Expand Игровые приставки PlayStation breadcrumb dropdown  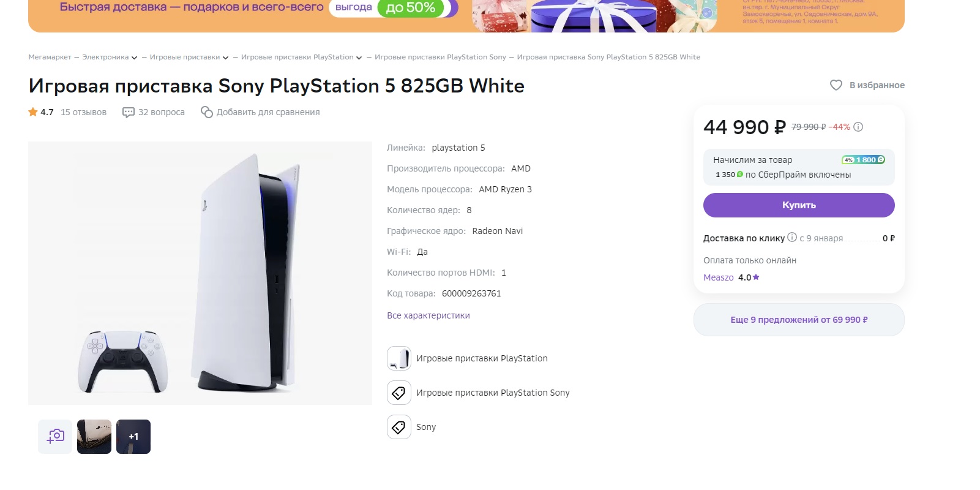tap(359, 58)
